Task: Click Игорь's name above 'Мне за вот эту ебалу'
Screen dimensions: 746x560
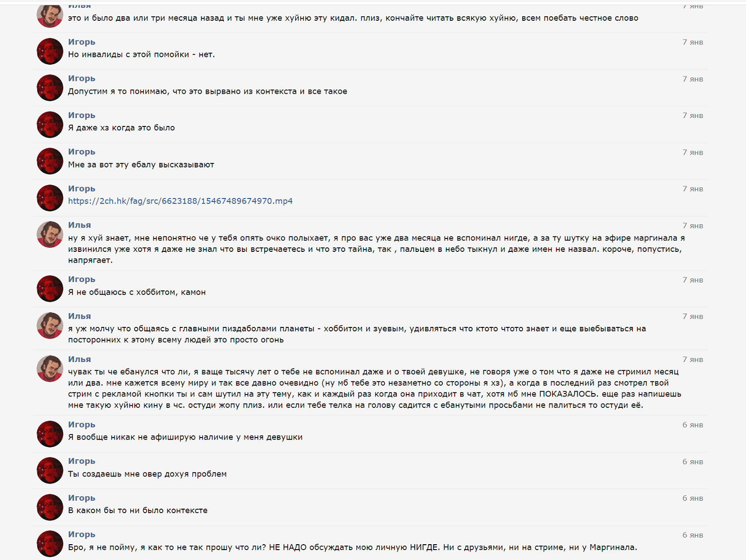Action: coord(81,152)
